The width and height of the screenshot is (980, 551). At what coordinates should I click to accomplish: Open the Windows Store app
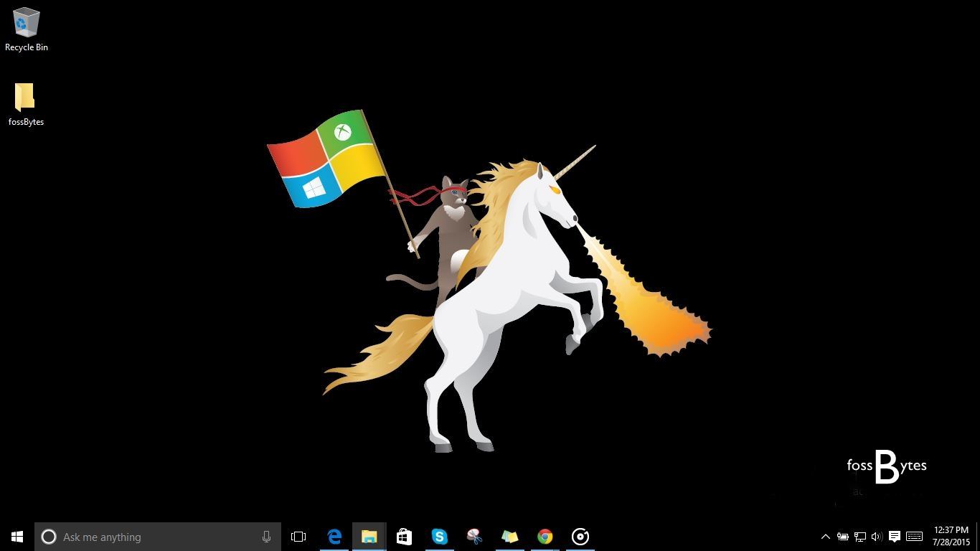click(x=404, y=537)
